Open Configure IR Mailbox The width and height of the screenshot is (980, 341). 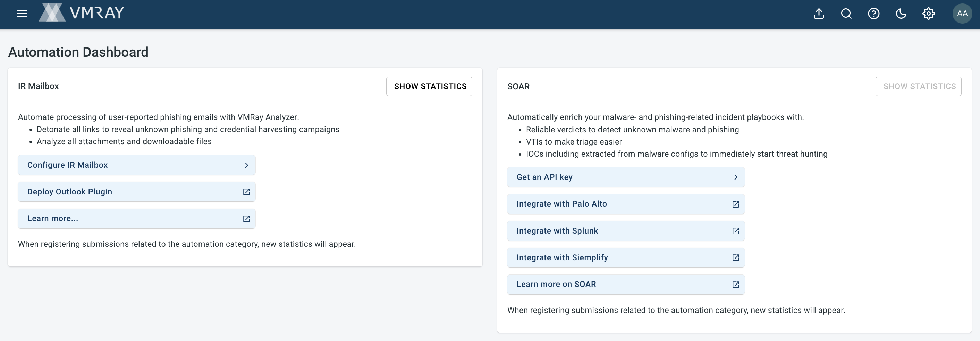tap(137, 165)
